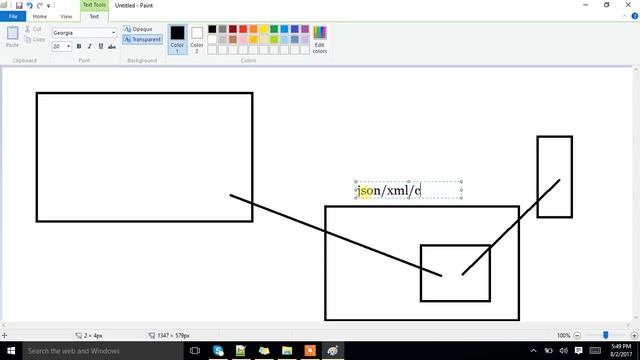Click the Paste clipboard icon
This screenshot has height=360, width=640.
pyautogui.click(x=12, y=37)
